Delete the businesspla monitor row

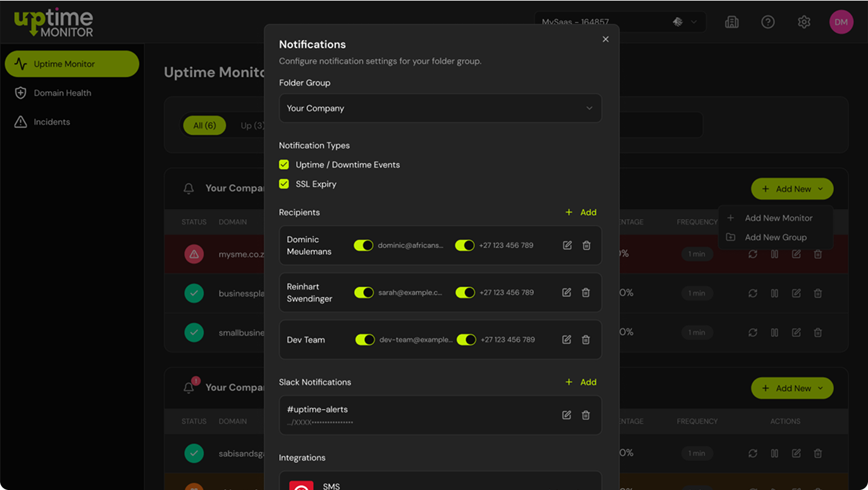point(818,293)
